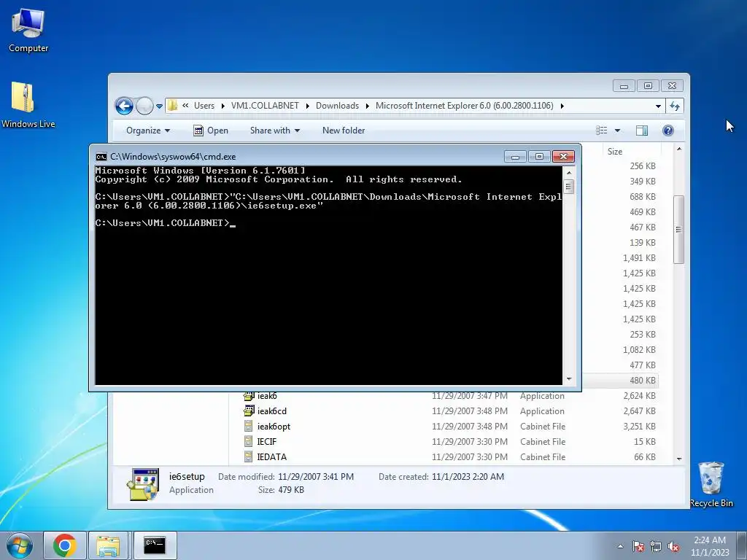This screenshot has width=747, height=560.
Task: Open the Organize menu
Action: coord(147,131)
